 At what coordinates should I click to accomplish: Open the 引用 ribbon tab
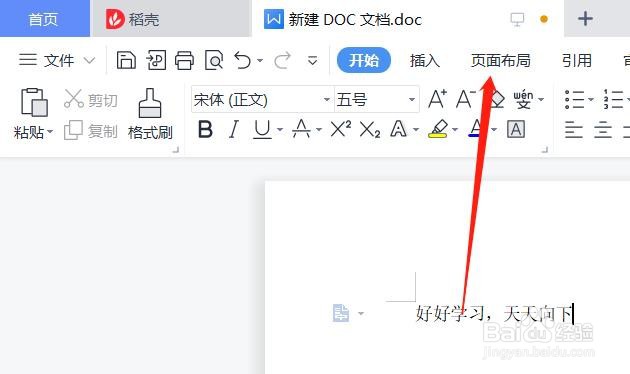tap(577, 61)
